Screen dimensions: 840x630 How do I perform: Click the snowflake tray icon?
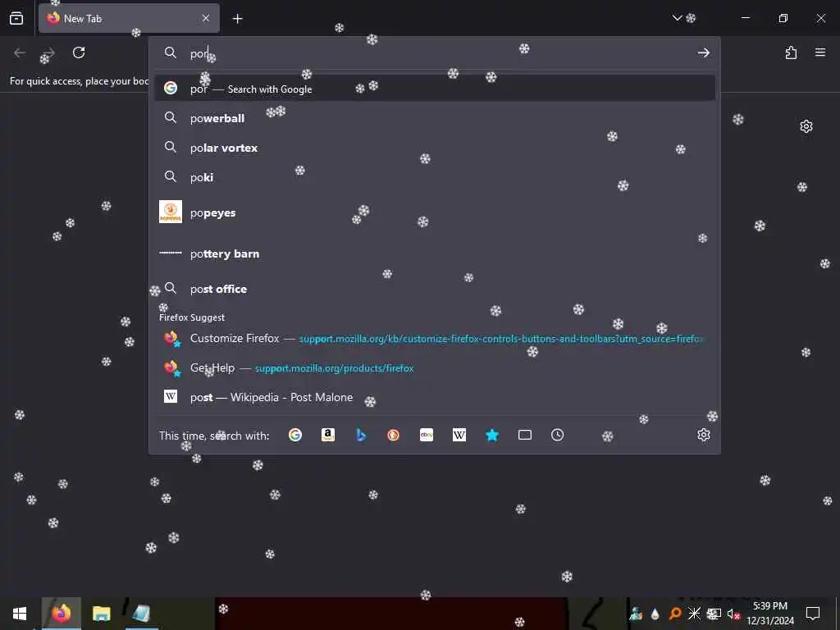[694, 614]
